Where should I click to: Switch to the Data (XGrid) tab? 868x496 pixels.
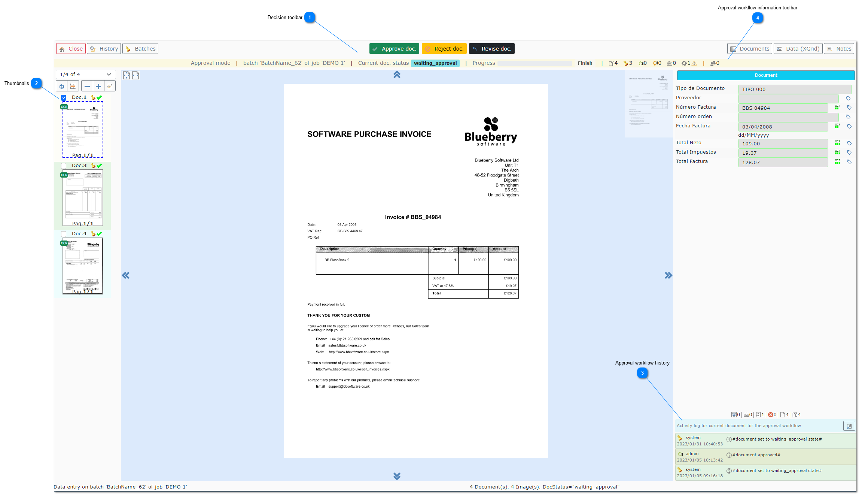coord(799,48)
